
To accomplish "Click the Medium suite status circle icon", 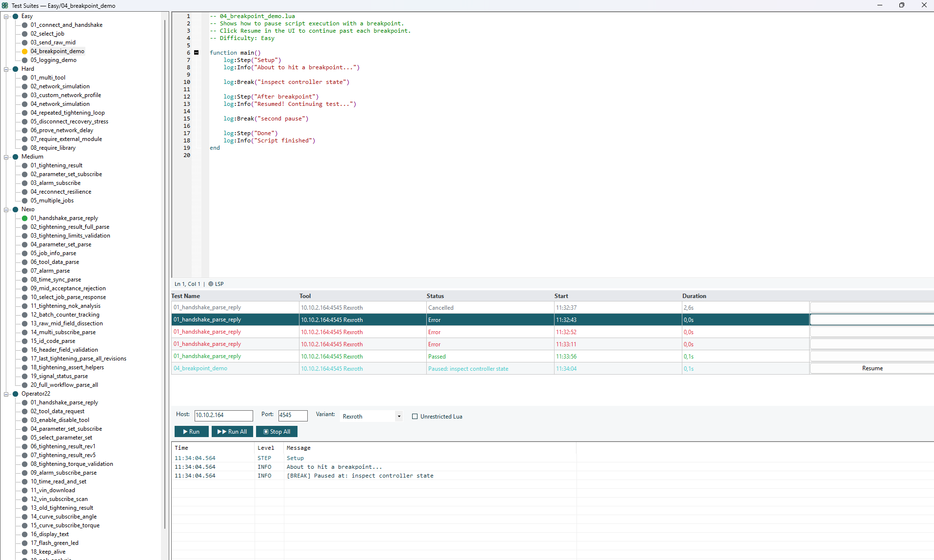I will pyautogui.click(x=16, y=157).
